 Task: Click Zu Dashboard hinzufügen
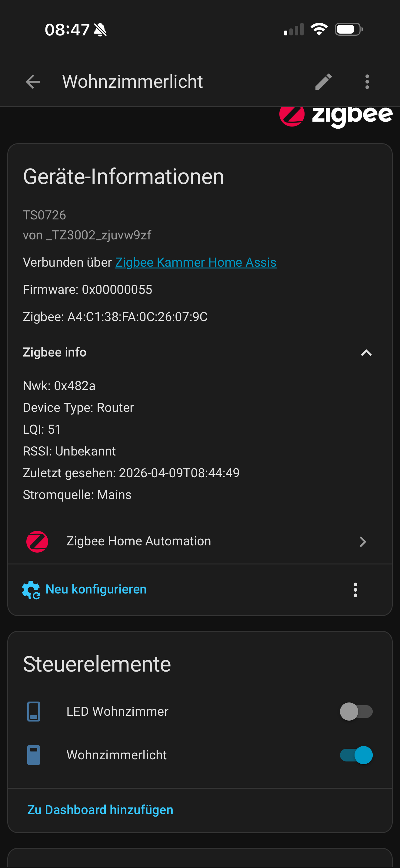tap(100, 810)
